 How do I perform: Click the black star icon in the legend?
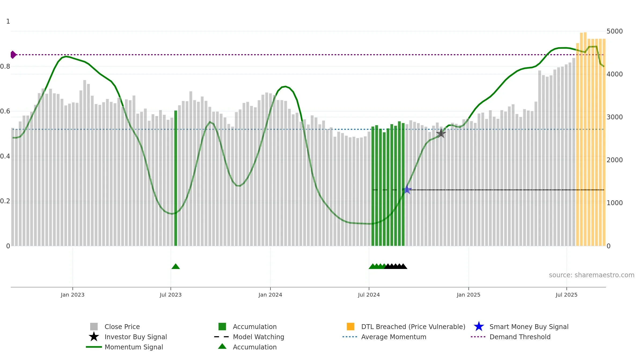(94, 337)
